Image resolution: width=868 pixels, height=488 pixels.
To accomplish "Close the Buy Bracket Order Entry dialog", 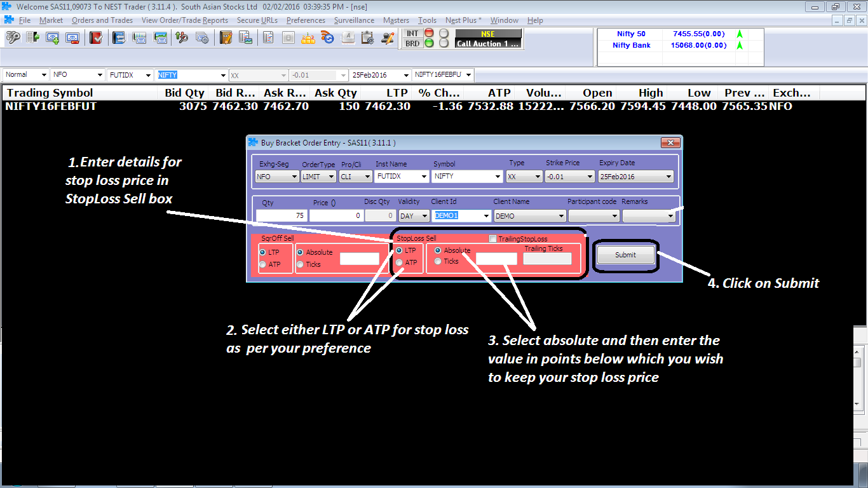I will coord(670,142).
